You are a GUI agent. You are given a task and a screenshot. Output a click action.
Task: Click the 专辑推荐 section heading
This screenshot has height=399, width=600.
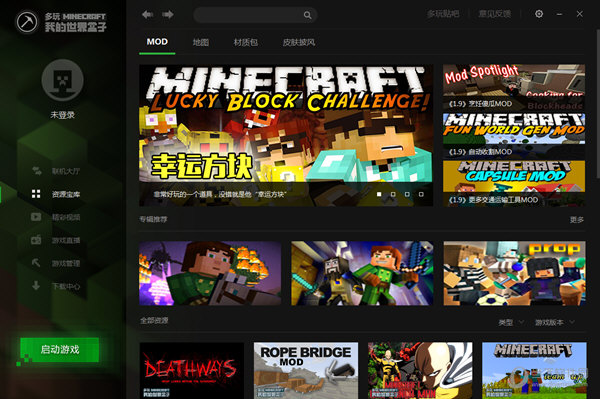point(153,219)
